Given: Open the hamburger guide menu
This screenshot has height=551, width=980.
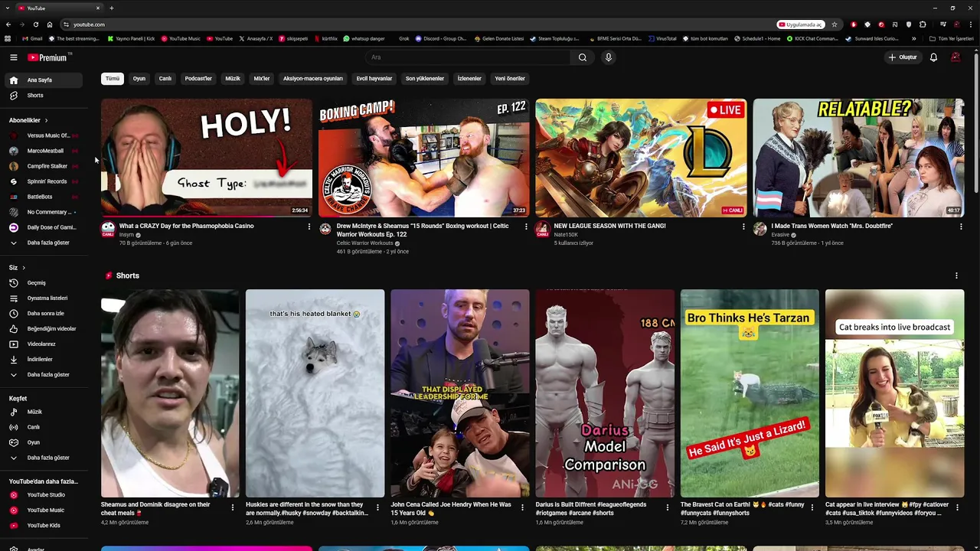Looking at the screenshot, I should [x=13, y=57].
